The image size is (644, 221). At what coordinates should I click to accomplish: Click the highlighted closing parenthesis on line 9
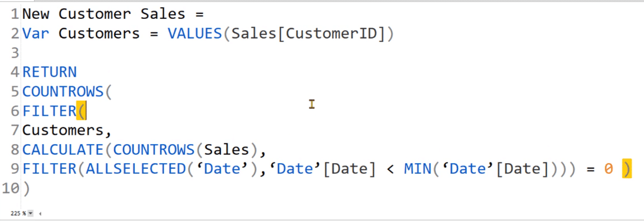point(627,169)
